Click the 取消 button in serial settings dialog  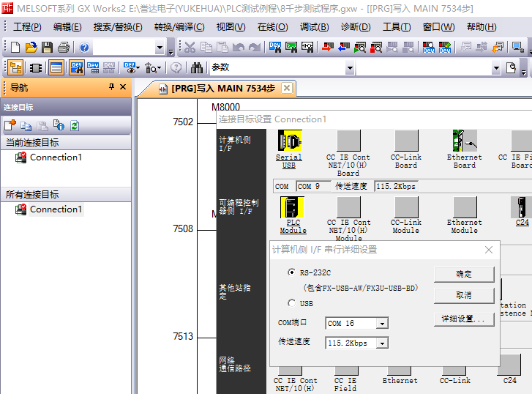pos(464,295)
